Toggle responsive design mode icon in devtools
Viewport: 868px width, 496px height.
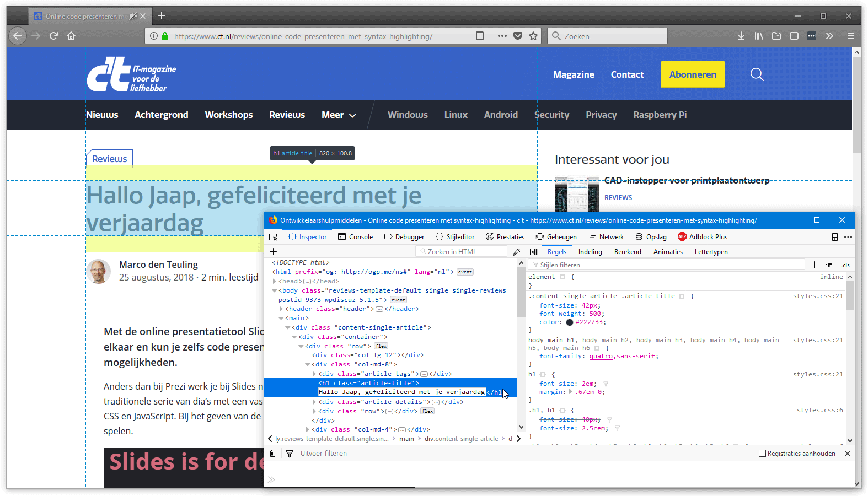(835, 237)
